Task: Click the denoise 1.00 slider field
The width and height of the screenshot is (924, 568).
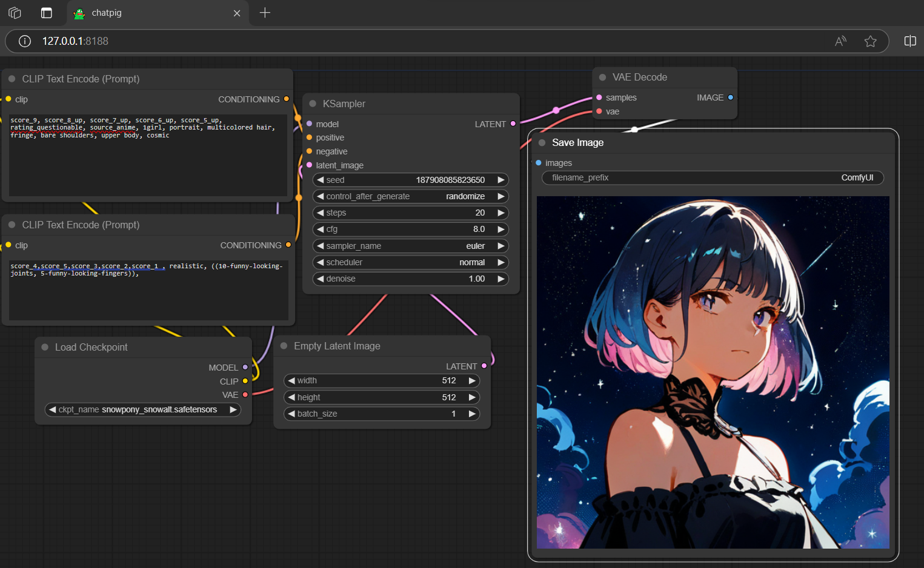Action: (x=411, y=279)
